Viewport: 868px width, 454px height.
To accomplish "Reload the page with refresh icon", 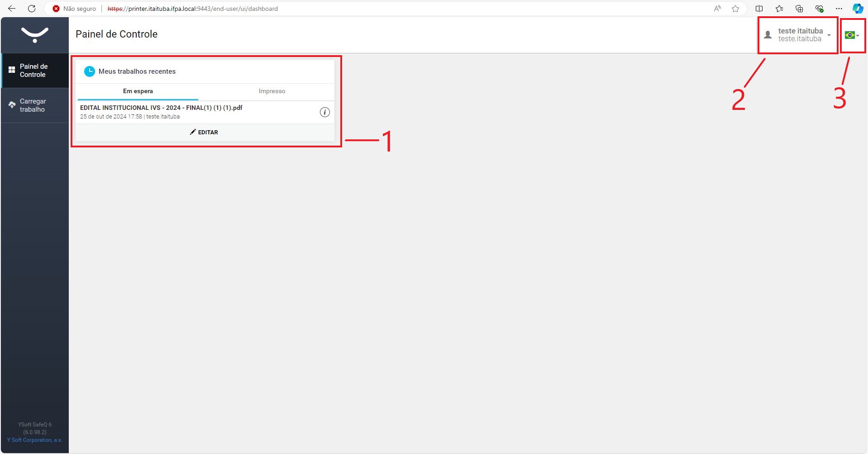I will click(x=32, y=9).
